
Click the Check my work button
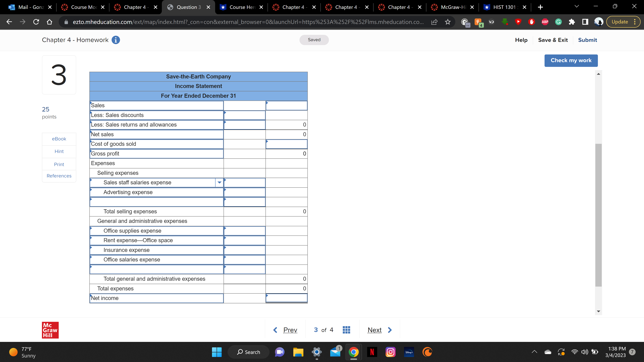point(571,61)
